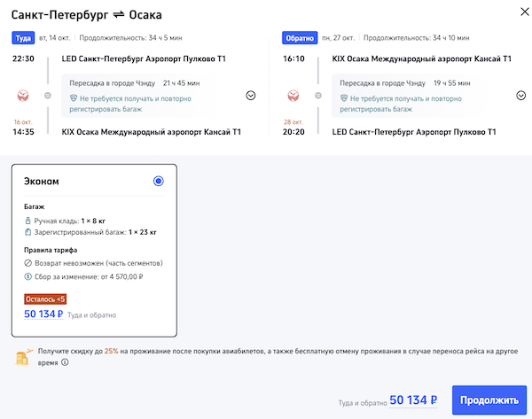Click the Туда outbound tab label
Screen dimensions: 532x419
(23, 39)
